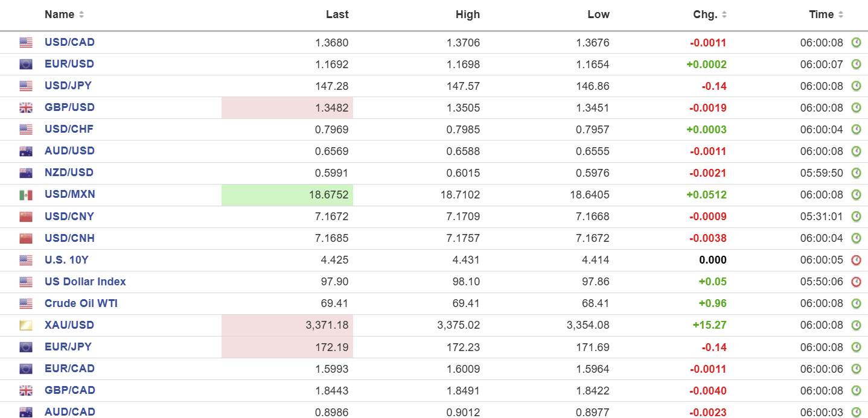Click the US flag icon beside USD/CAD
This screenshot has height=418, width=868.
click(25, 43)
